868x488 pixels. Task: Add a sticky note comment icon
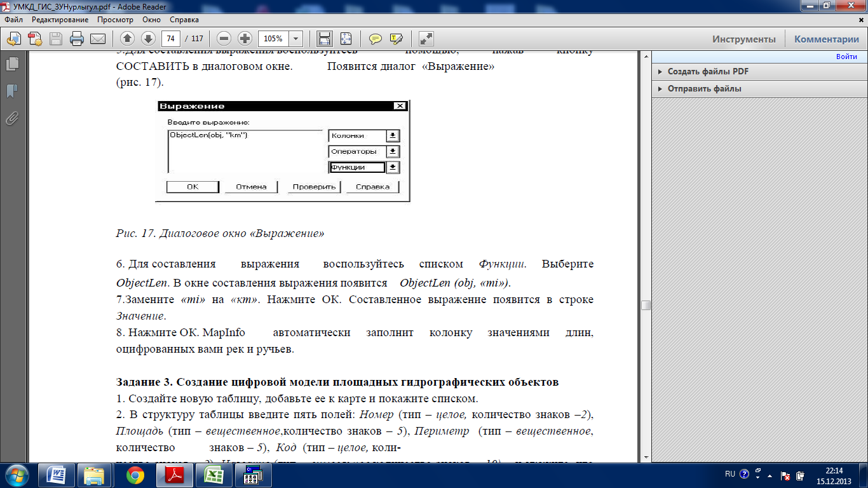[x=376, y=38]
